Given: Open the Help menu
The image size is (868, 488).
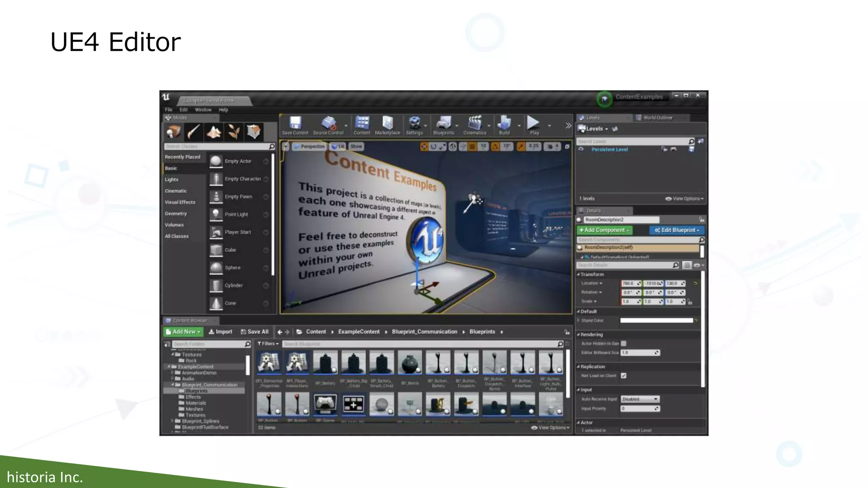Looking at the screenshot, I should [223, 110].
